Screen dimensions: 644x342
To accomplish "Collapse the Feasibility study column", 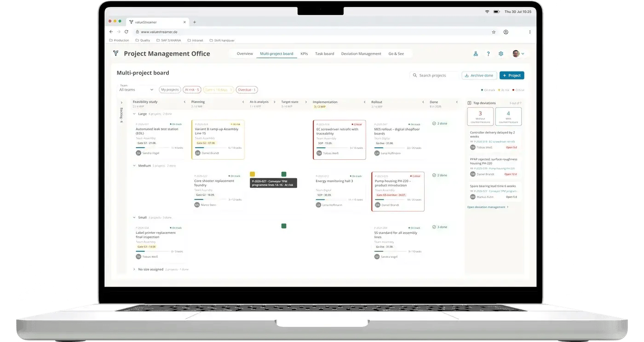I will 184,102.
